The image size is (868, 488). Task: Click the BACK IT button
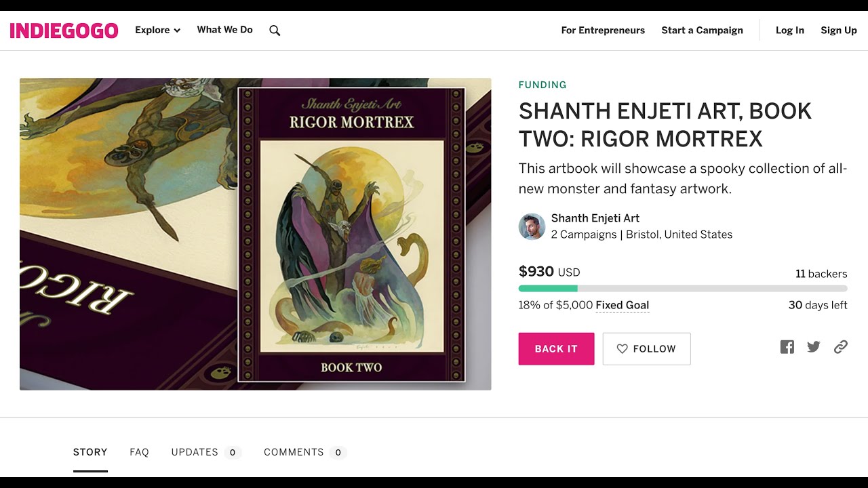click(x=556, y=348)
